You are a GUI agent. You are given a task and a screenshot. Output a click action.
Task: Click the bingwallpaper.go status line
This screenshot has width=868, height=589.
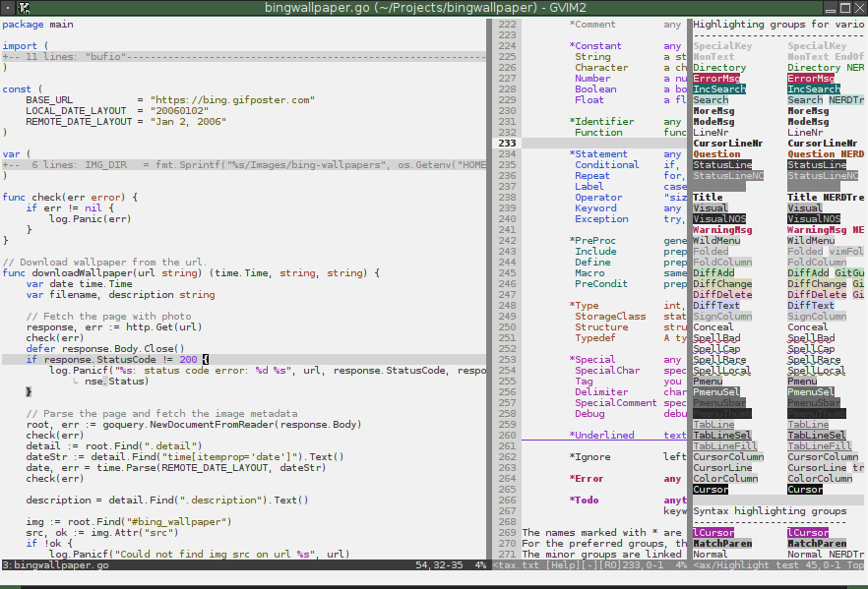click(244, 565)
